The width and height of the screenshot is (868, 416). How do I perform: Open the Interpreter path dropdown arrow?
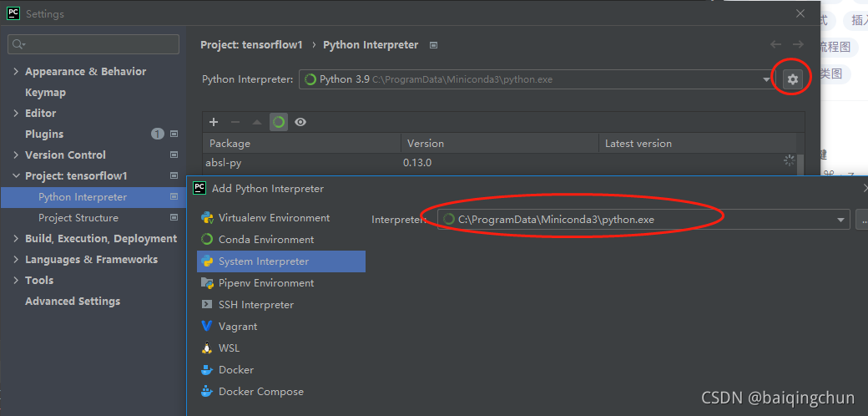841,220
